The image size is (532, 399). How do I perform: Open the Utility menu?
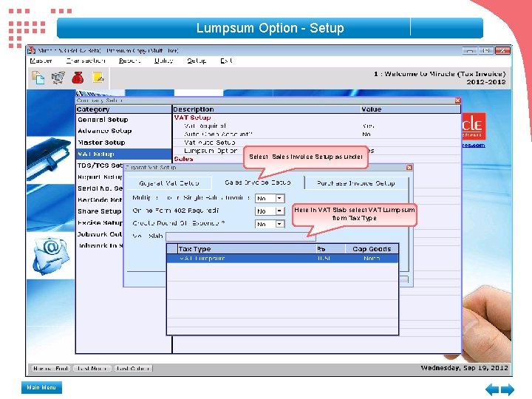pyautogui.click(x=163, y=61)
